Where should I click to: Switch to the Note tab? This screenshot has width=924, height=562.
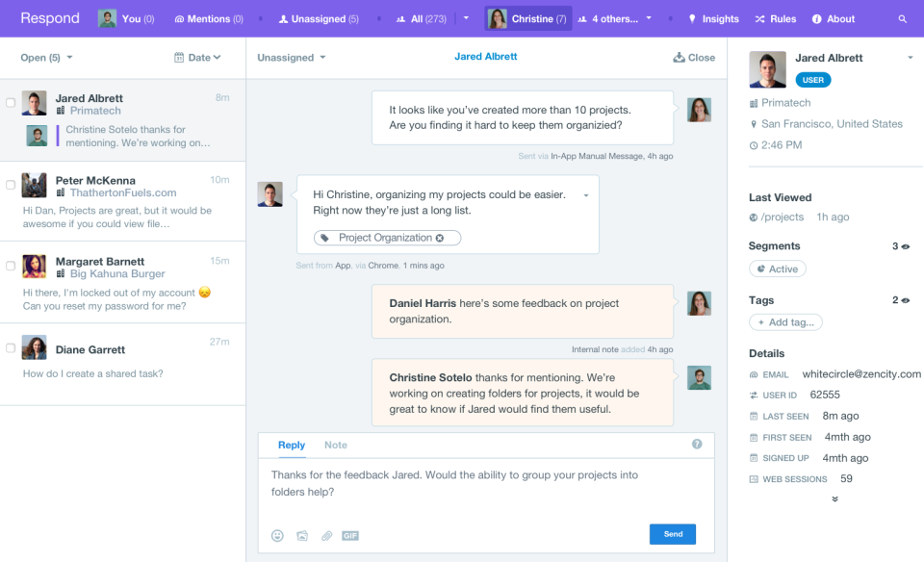[x=335, y=446]
